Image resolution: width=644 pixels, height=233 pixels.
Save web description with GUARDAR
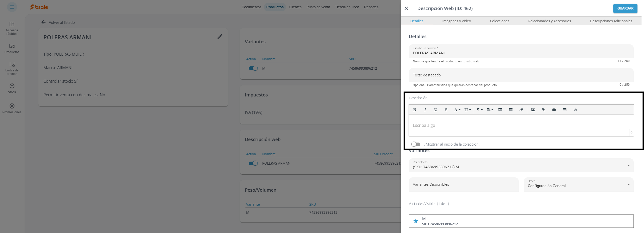625,8
